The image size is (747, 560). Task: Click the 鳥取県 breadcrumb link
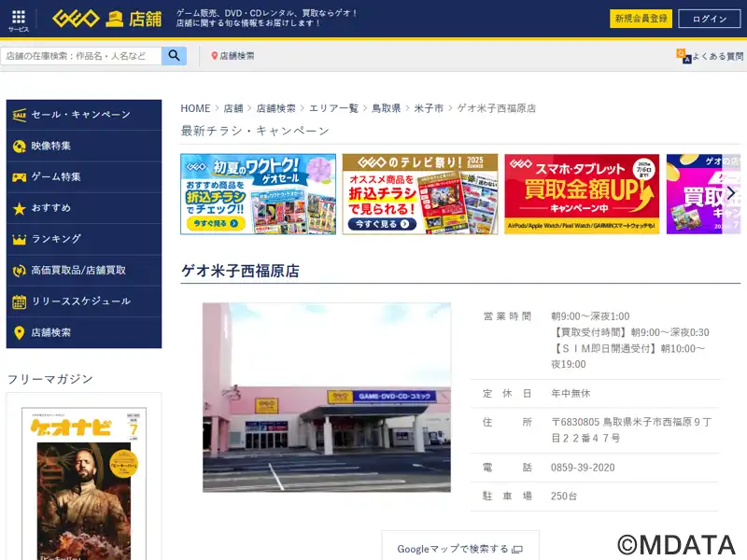coord(386,108)
